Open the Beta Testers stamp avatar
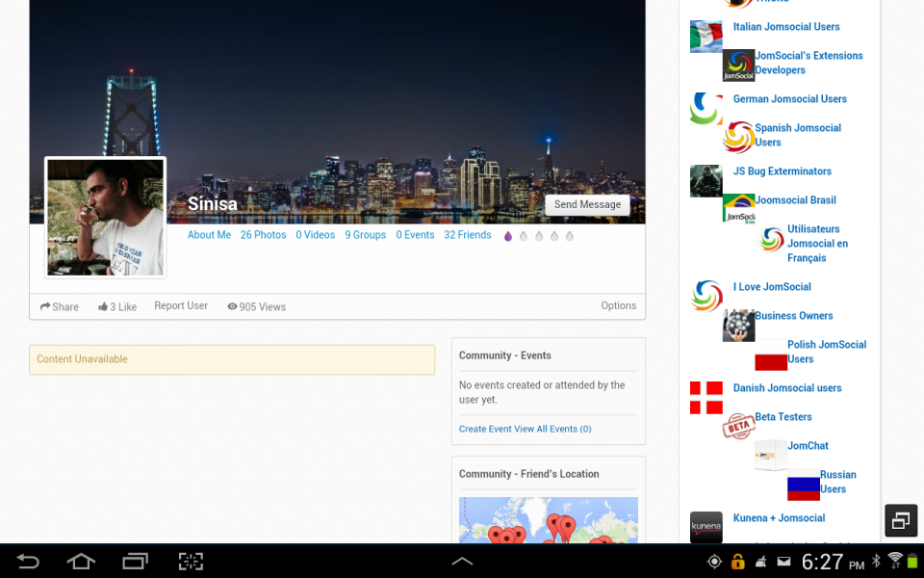924x578 pixels. pyautogui.click(x=738, y=427)
